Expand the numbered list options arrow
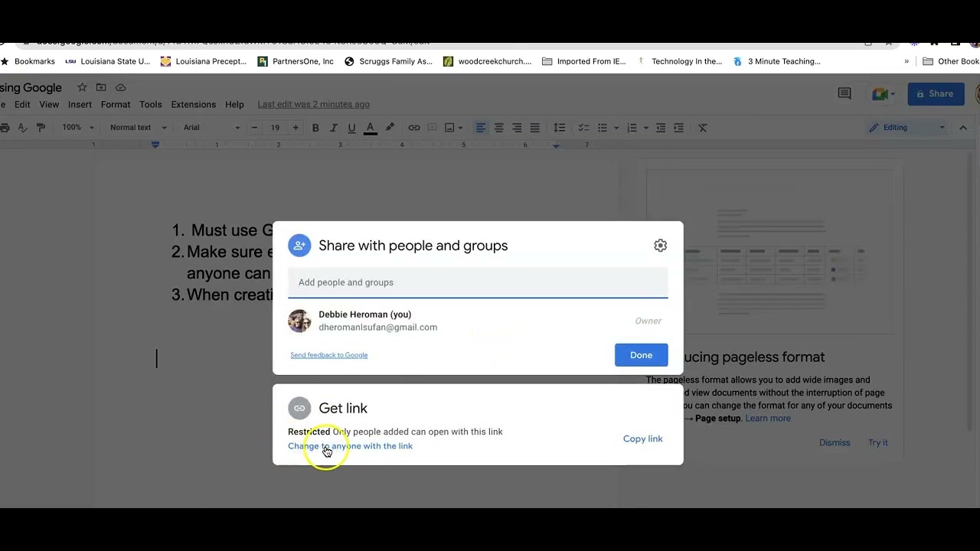This screenshot has width=980, height=551. pos(646,128)
